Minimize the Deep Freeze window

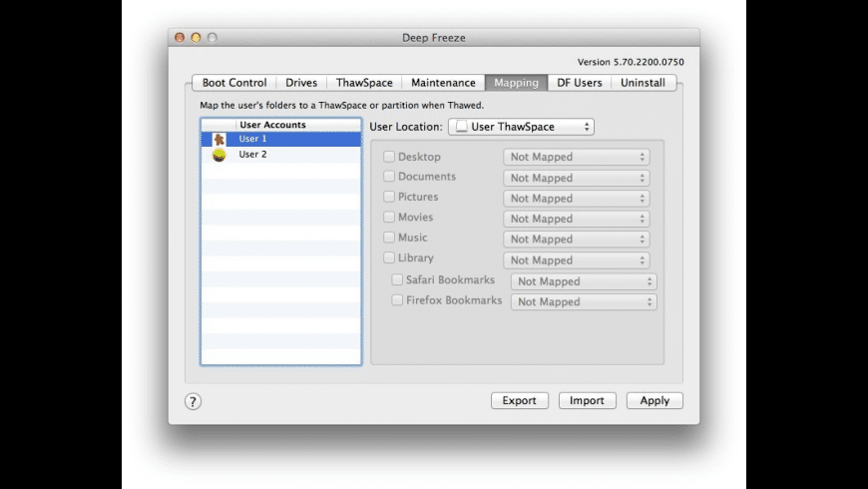tap(196, 38)
